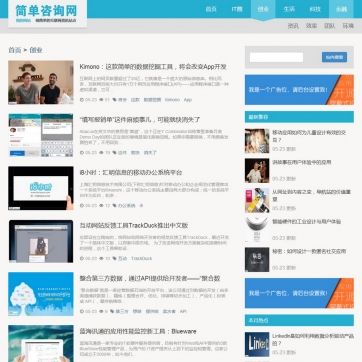Click the clock icon on i8小时 article
The image size is (362, 362).
82,206
